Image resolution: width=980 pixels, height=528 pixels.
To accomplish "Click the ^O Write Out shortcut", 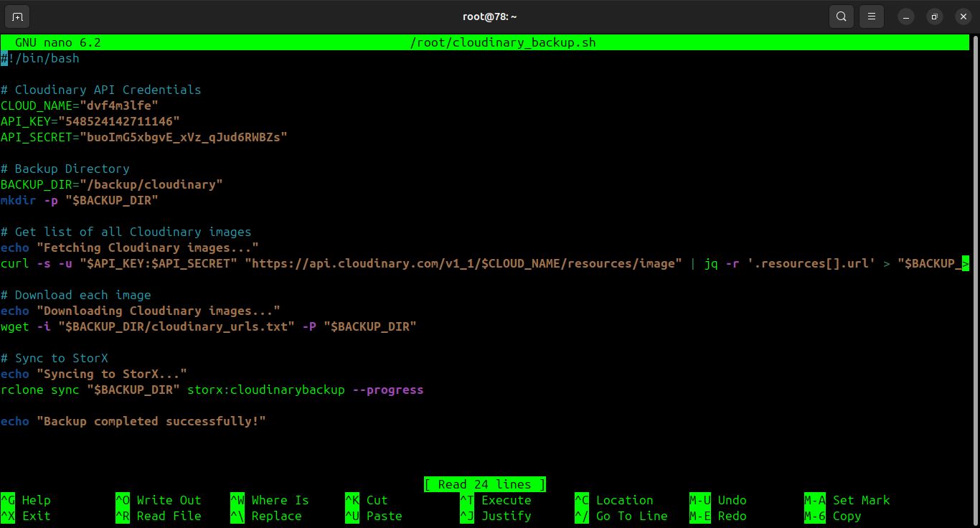I will pyautogui.click(x=159, y=500).
